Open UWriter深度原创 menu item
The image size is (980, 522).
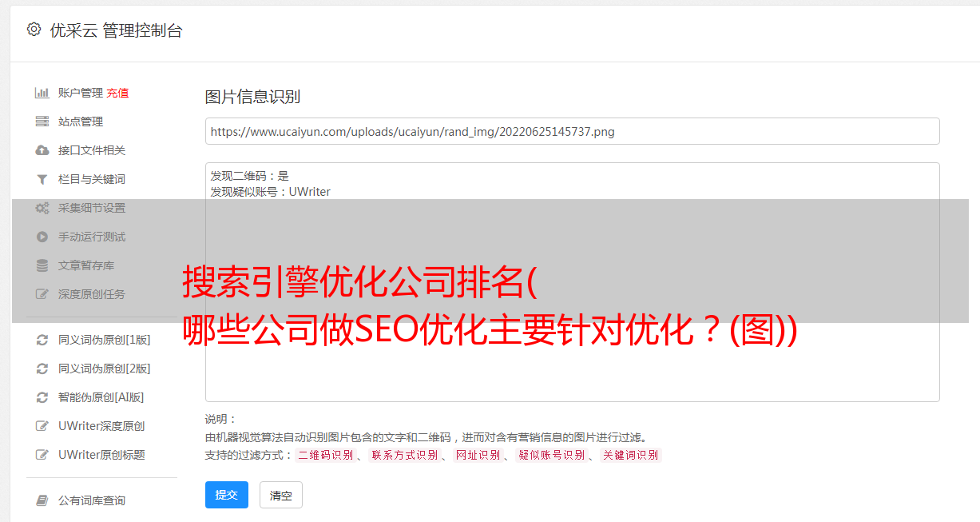[101, 426]
